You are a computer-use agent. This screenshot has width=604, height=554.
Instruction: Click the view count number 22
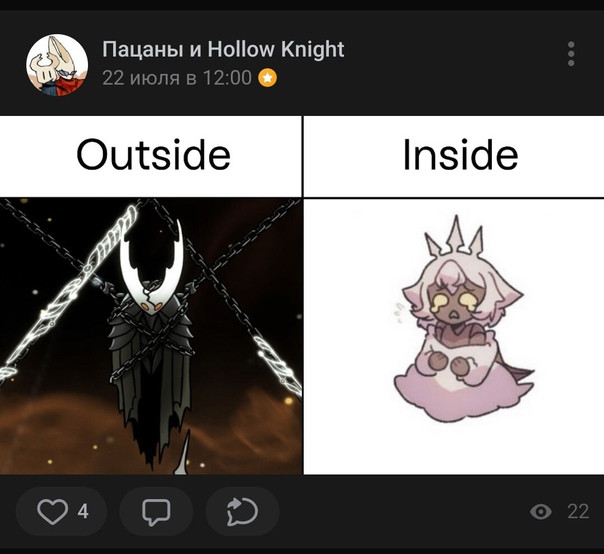578,512
